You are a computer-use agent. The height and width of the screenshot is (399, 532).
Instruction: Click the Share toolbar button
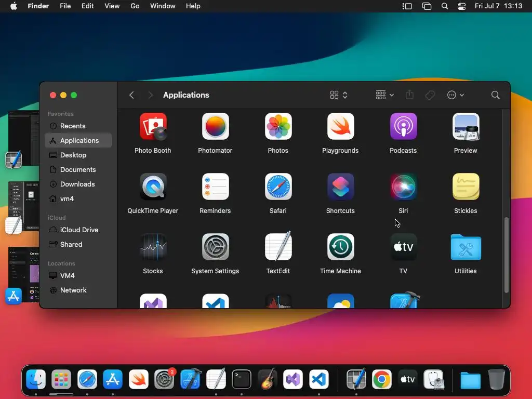[x=409, y=95]
